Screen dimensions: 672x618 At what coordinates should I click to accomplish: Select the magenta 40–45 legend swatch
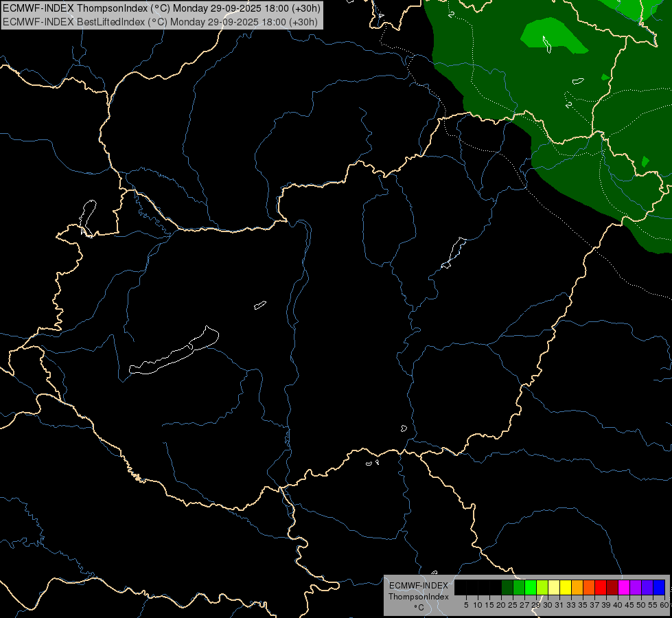point(624,587)
